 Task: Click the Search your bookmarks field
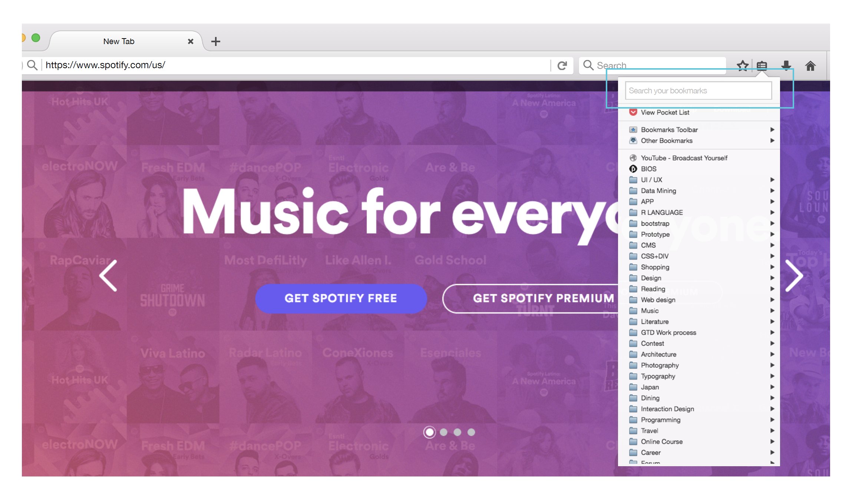(x=698, y=91)
